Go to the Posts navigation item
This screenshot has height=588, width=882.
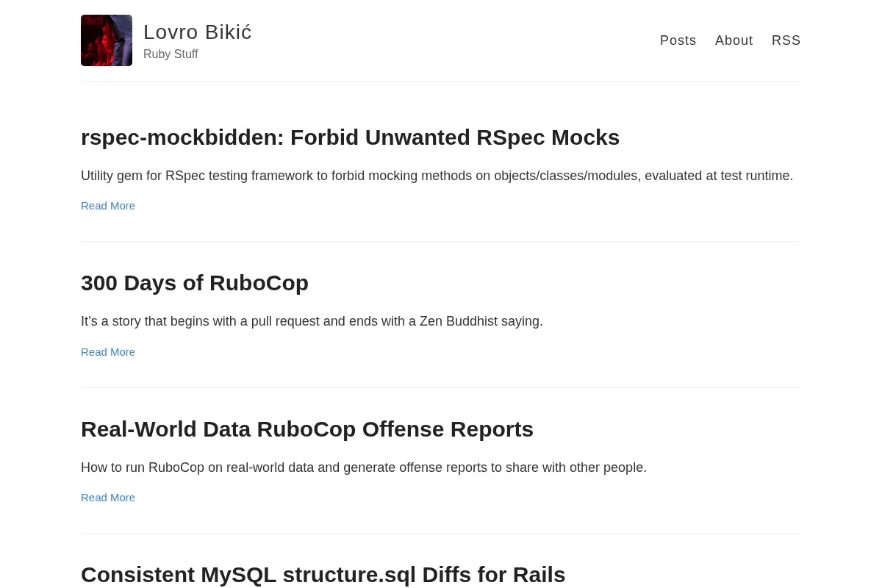678,40
